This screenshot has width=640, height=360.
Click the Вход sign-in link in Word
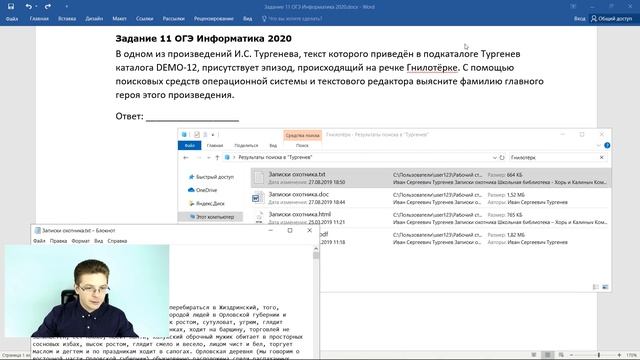(580, 19)
